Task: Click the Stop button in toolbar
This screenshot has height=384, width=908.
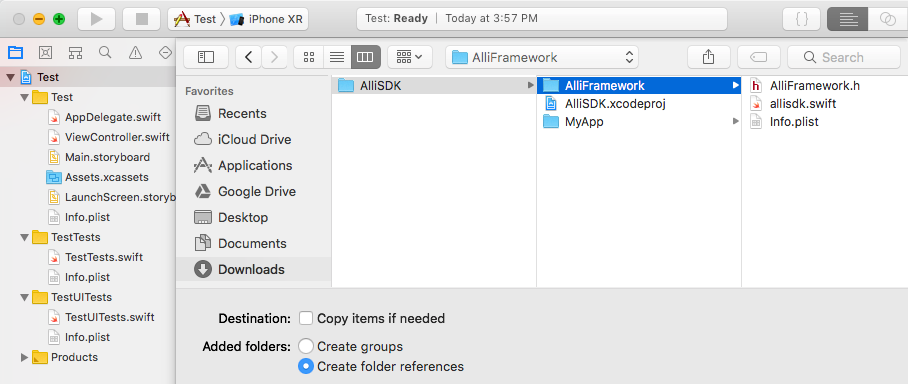Action: point(142,19)
